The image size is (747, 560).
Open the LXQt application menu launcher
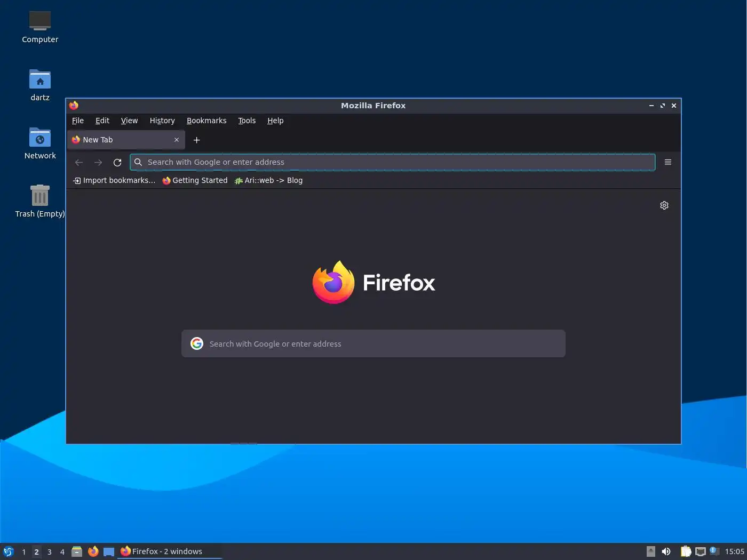[8, 551]
